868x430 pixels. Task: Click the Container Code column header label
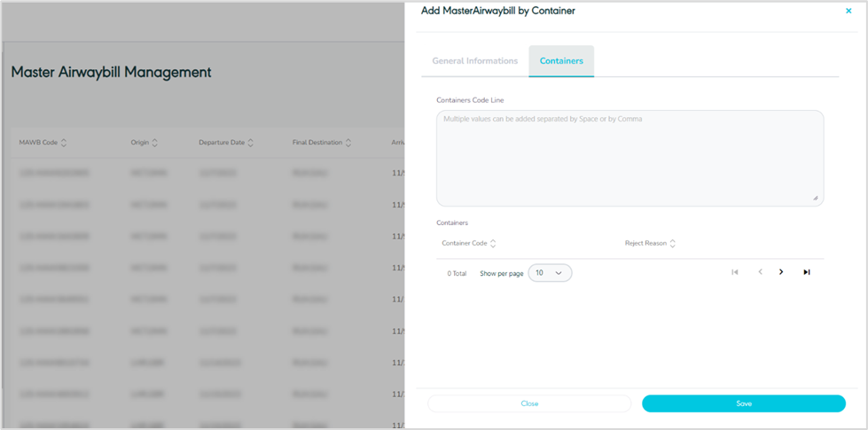465,243
